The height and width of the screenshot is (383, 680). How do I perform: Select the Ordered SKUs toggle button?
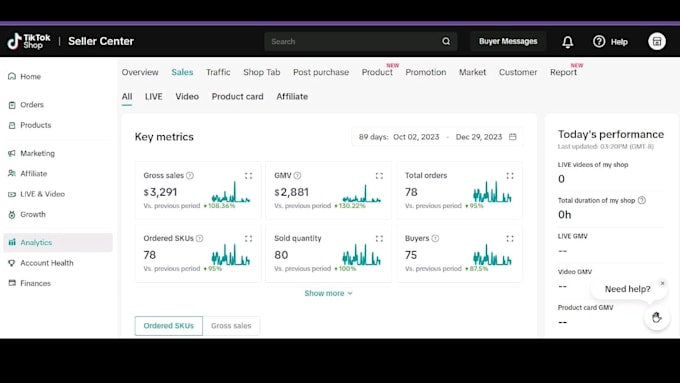(x=169, y=326)
